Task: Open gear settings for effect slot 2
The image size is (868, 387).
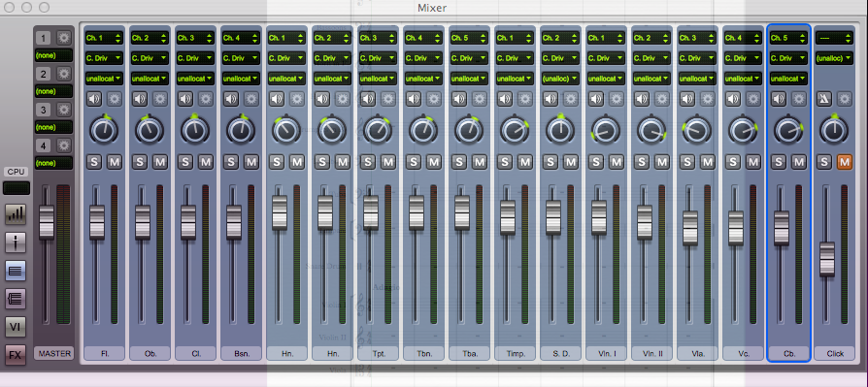Action: point(64,74)
